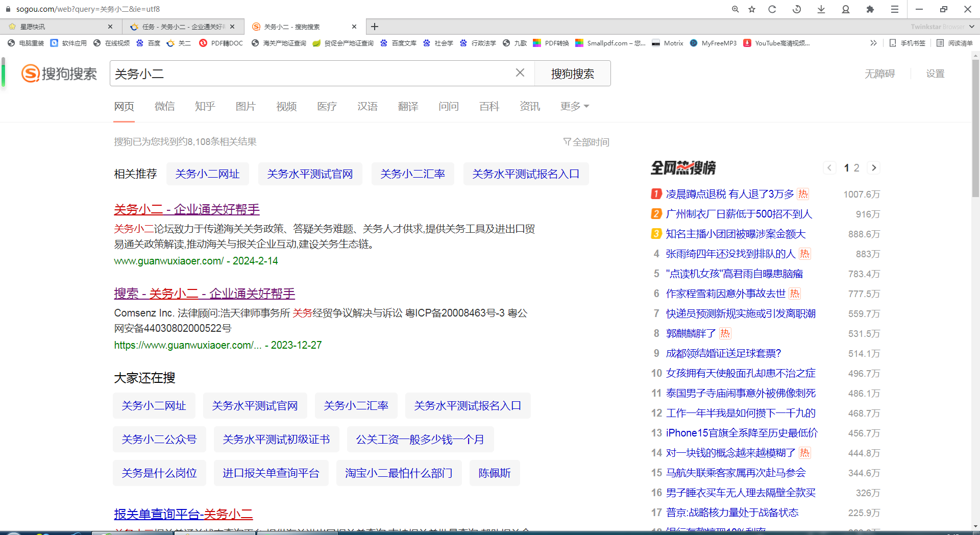
Task: Expand the 更多 search category dropdown
Action: click(x=575, y=106)
